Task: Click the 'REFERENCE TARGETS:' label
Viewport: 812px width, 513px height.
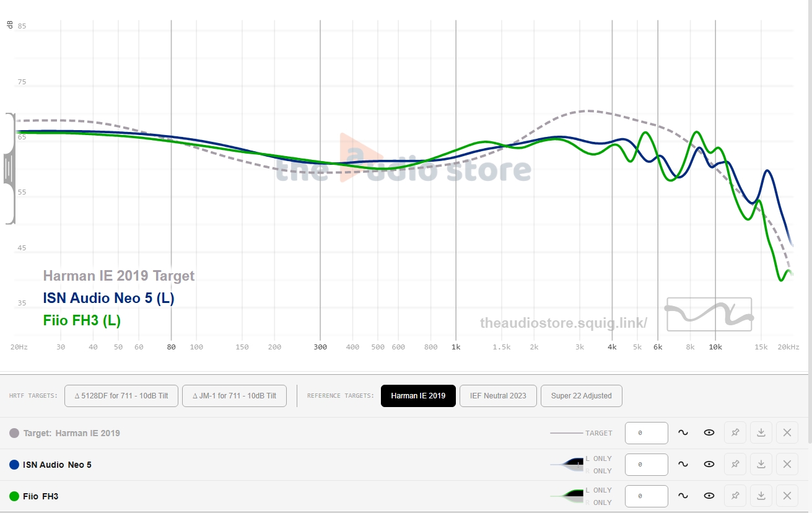Action: [x=341, y=396]
